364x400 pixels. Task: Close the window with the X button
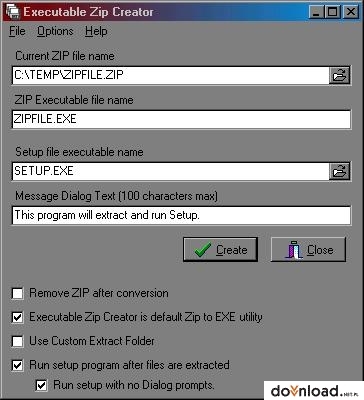pos(351,12)
